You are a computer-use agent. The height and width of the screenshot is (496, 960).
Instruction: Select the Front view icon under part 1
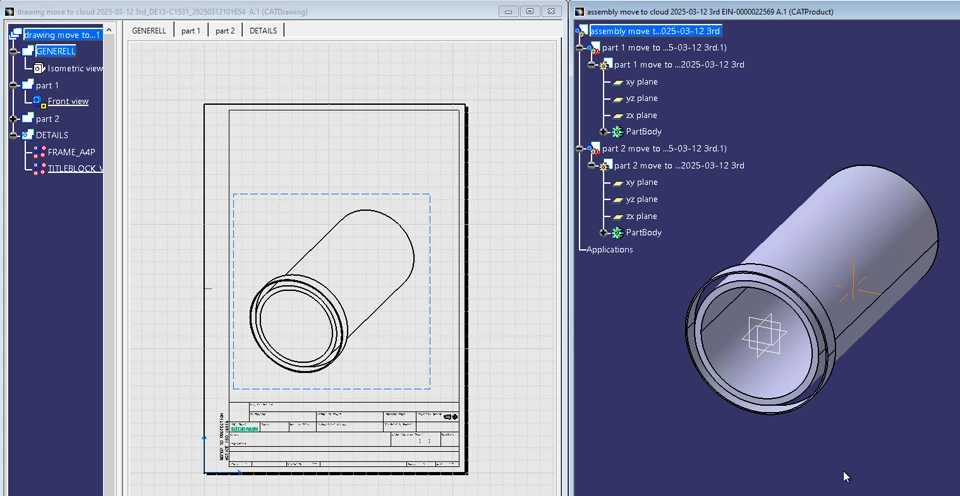[x=39, y=101]
